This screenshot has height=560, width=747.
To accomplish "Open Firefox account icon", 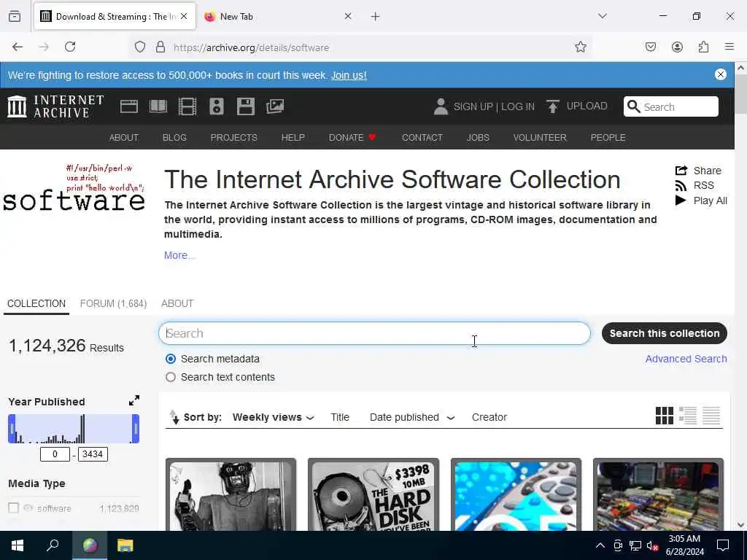I will point(677,47).
